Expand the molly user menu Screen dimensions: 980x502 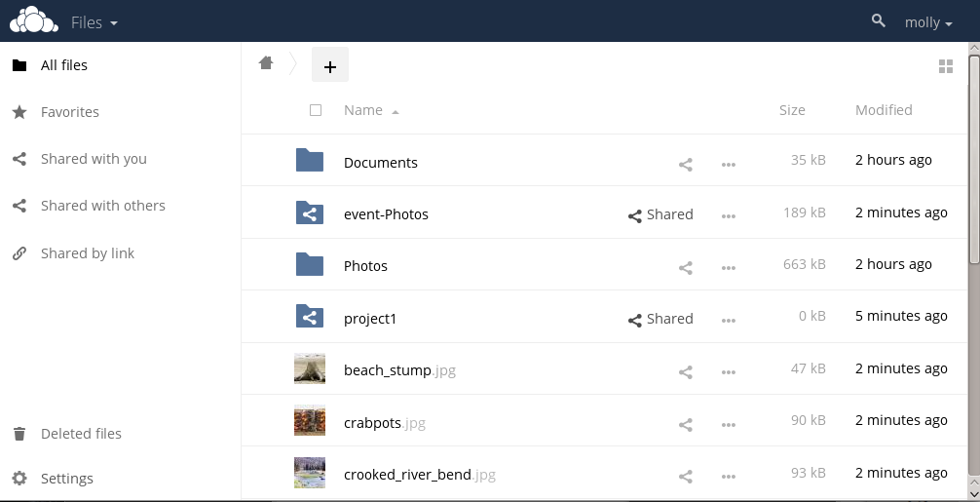(x=927, y=22)
